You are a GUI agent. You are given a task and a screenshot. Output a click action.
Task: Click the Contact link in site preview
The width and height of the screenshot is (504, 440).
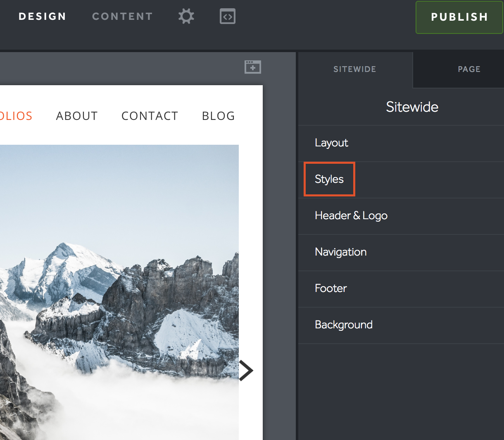[150, 116]
